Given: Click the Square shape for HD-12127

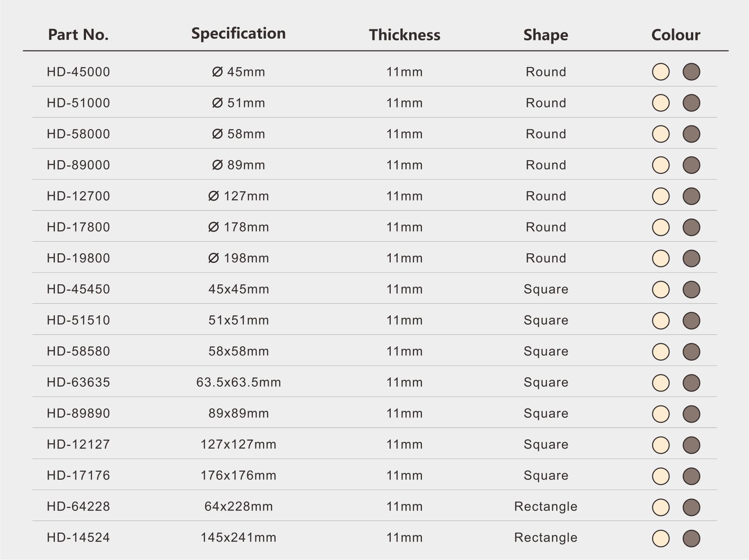Looking at the screenshot, I should click(545, 445).
